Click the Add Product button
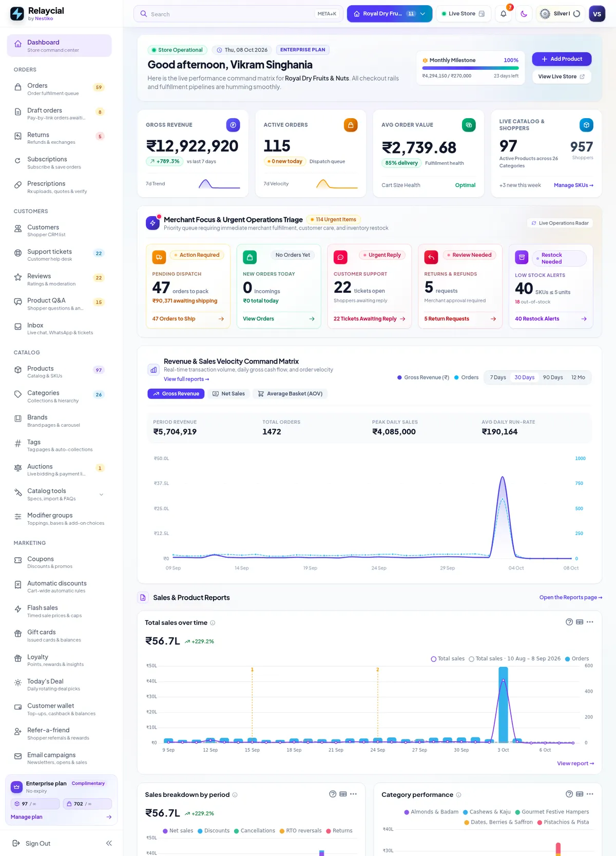Viewport: 616px width, 856px height. [x=562, y=59]
